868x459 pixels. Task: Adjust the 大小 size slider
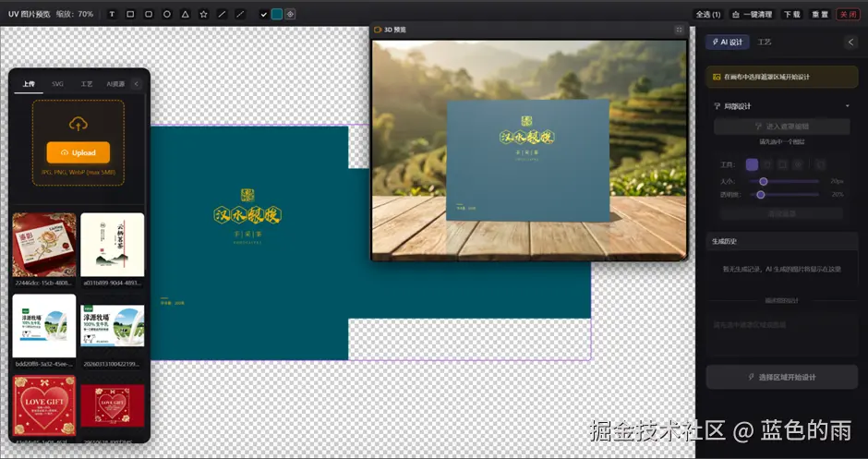784,181
